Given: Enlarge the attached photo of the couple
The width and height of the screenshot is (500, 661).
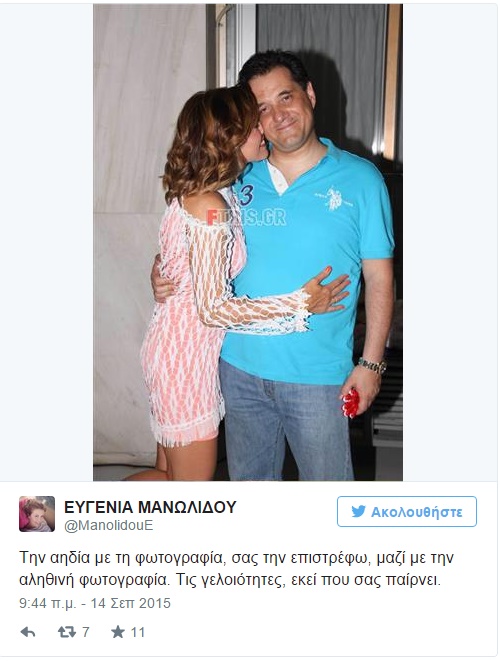Looking at the screenshot, I should tap(248, 242).
